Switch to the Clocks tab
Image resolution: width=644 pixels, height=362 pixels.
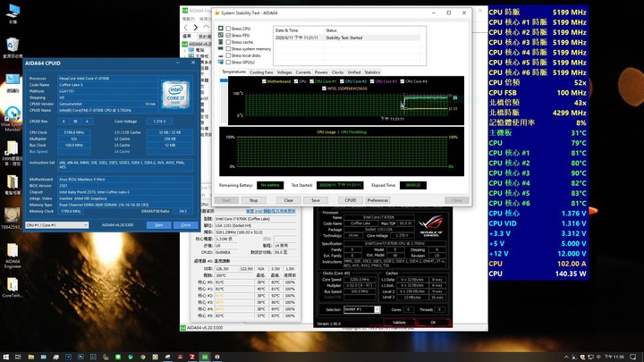(337, 72)
